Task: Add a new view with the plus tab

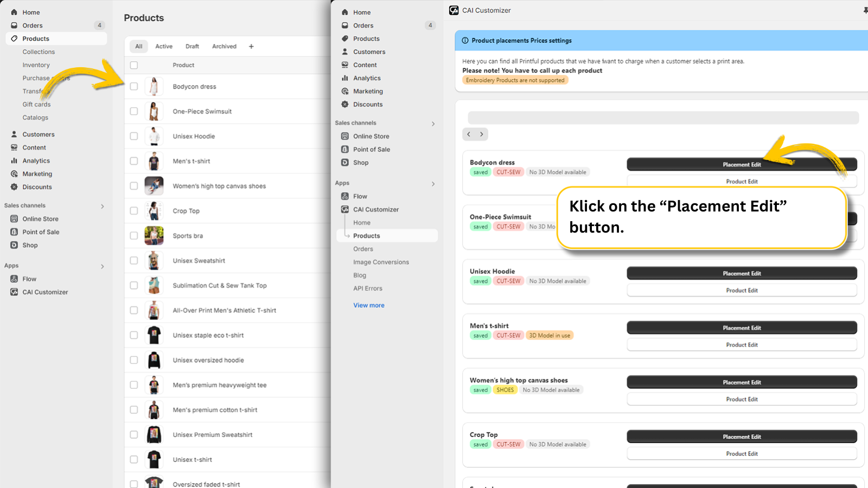Action: (x=251, y=47)
